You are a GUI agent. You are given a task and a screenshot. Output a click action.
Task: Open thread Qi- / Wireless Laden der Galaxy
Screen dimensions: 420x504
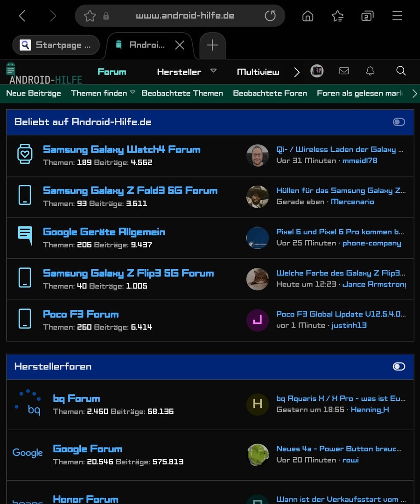point(340,149)
